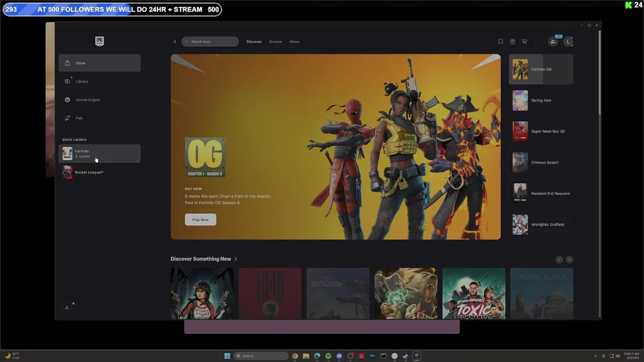Open the Toxic Commando game card
Image resolution: width=644 pixels, height=362 pixels.
[474, 294]
